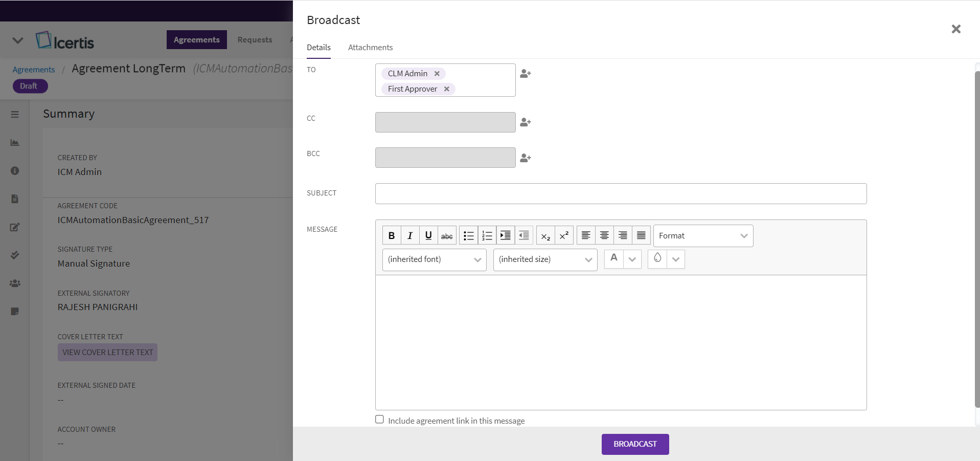Viewport: 980px width, 461px height.
Task: Apply Italic formatting in message editor
Action: 410,236
